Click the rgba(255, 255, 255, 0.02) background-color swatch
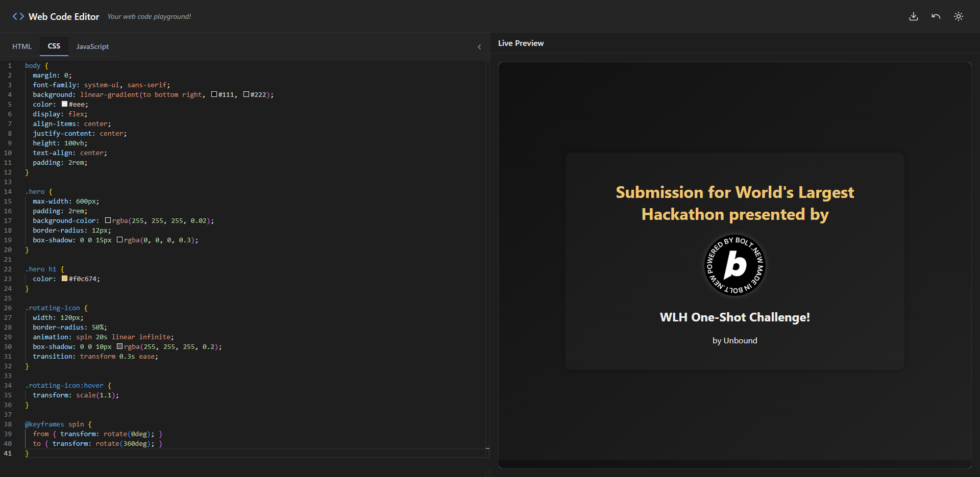The image size is (980, 477). pos(108,220)
